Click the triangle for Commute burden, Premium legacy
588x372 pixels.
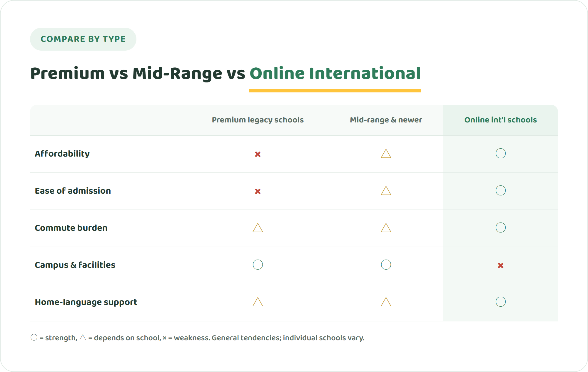point(258,227)
